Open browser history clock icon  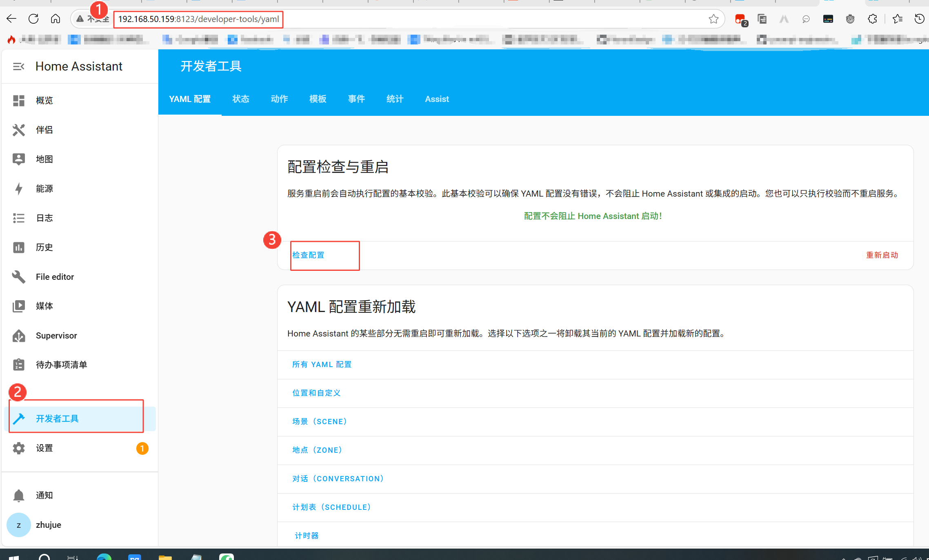919,19
